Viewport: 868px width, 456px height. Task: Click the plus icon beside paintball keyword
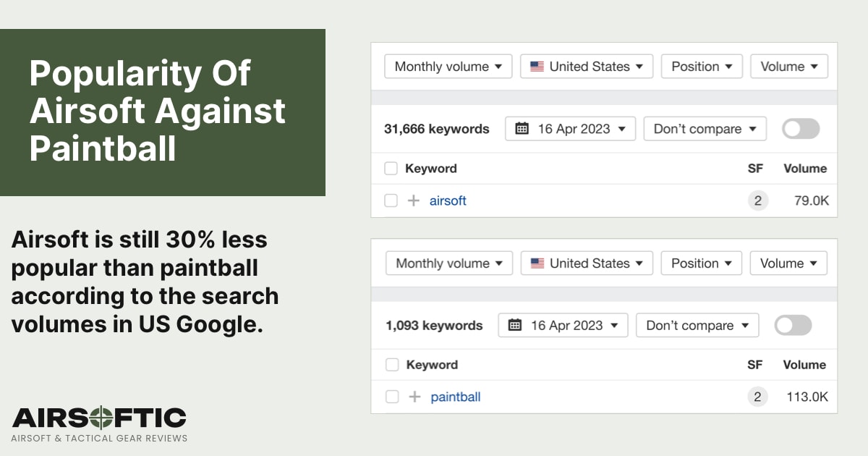tap(414, 397)
